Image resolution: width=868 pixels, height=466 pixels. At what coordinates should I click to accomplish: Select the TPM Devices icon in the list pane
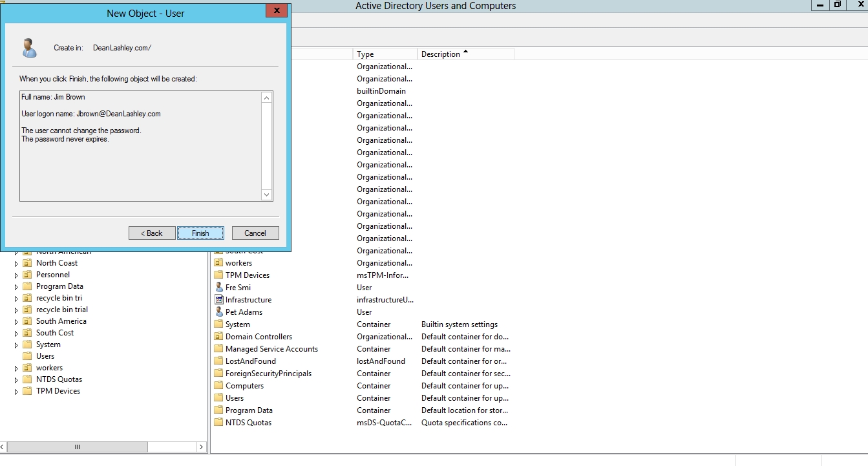coord(218,275)
